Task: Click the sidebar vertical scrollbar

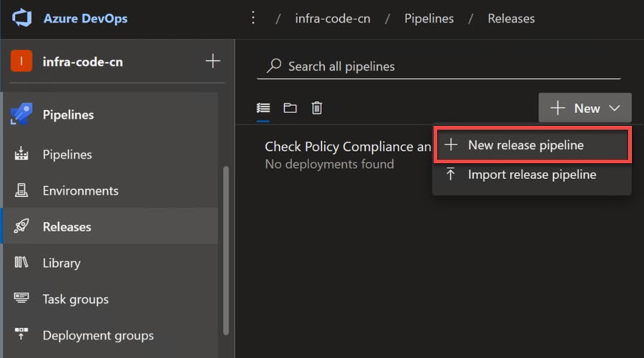Action: coord(226,251)
